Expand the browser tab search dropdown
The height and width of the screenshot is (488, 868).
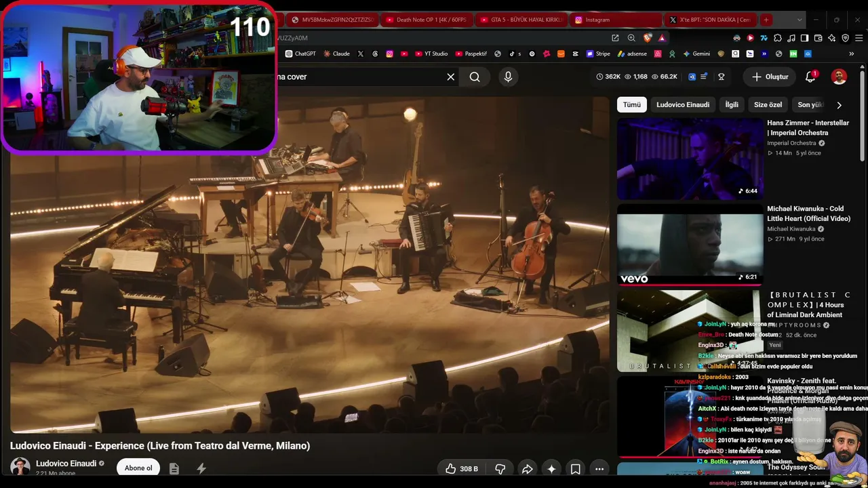[x=800, y=20]
